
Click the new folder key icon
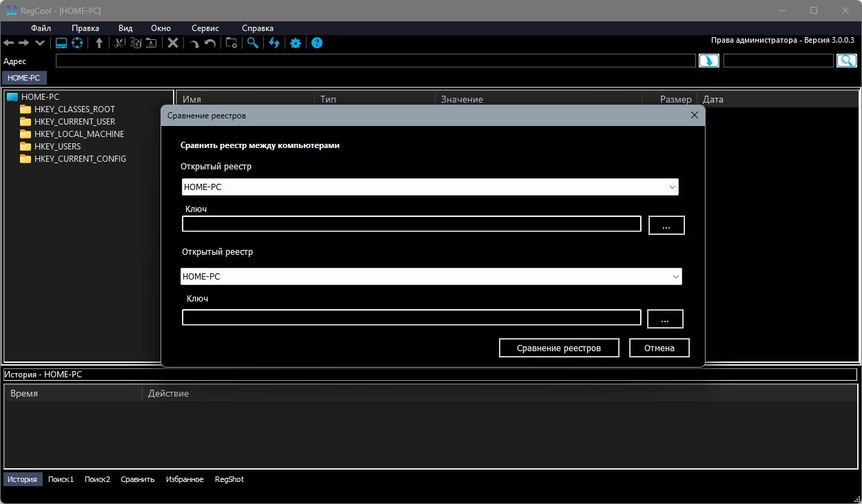[x=232, y=43]
